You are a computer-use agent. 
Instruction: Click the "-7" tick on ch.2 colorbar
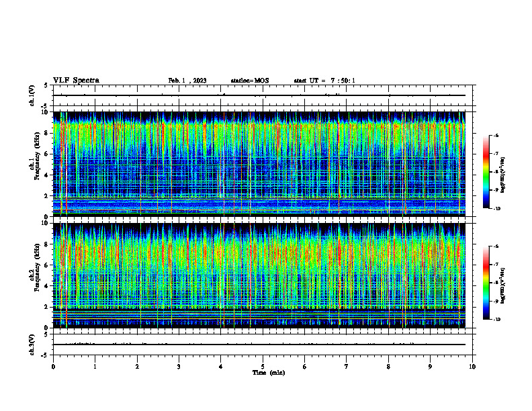point(496,265)
